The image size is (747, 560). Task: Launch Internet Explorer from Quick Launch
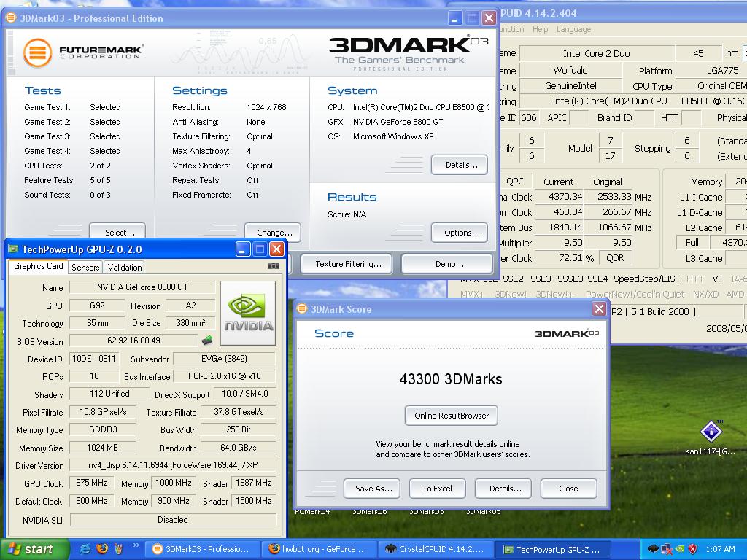coord(85,549)
